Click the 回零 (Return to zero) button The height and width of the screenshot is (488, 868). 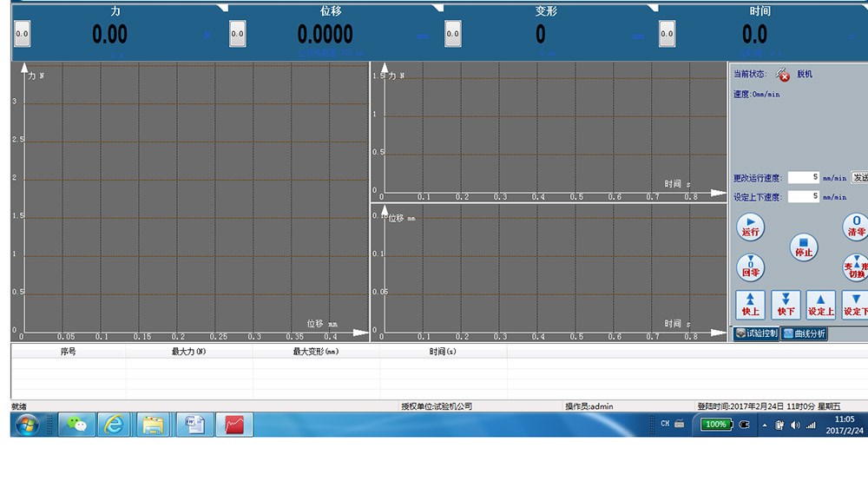coord(750,267)
